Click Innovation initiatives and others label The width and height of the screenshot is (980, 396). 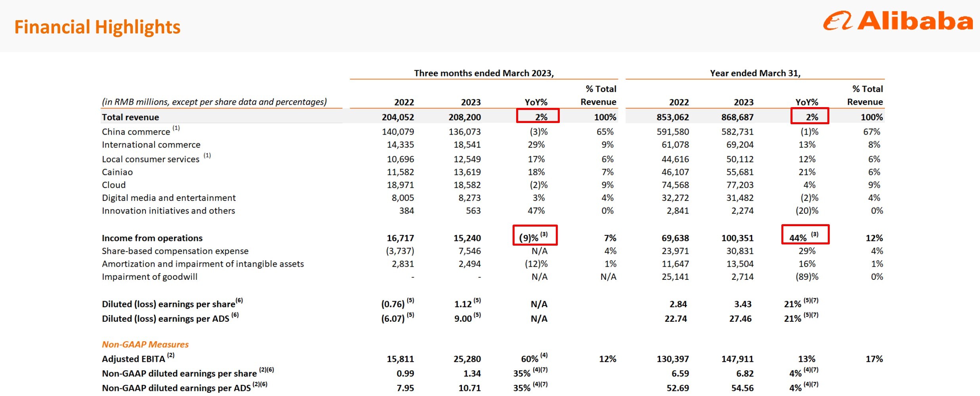[x=168, y=211]
